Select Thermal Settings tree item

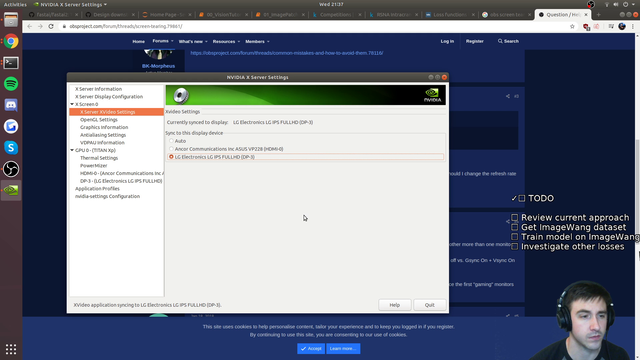coord(99,158)
